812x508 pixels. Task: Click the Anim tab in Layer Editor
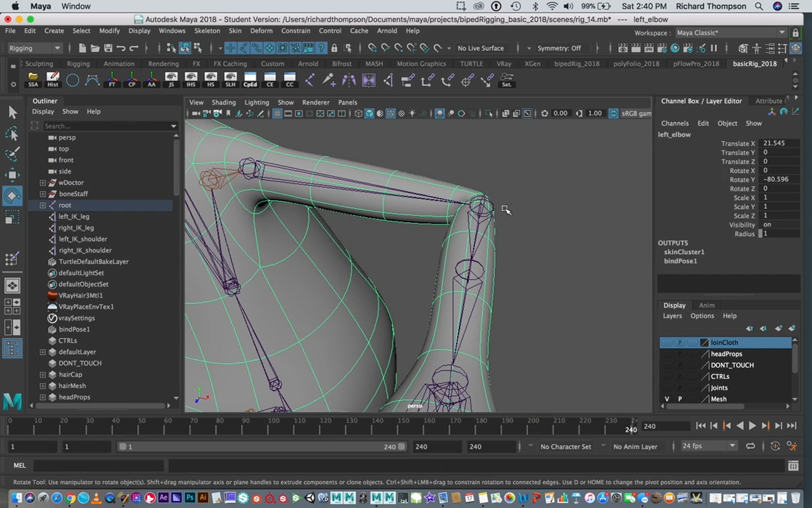[x=706, y=305]
